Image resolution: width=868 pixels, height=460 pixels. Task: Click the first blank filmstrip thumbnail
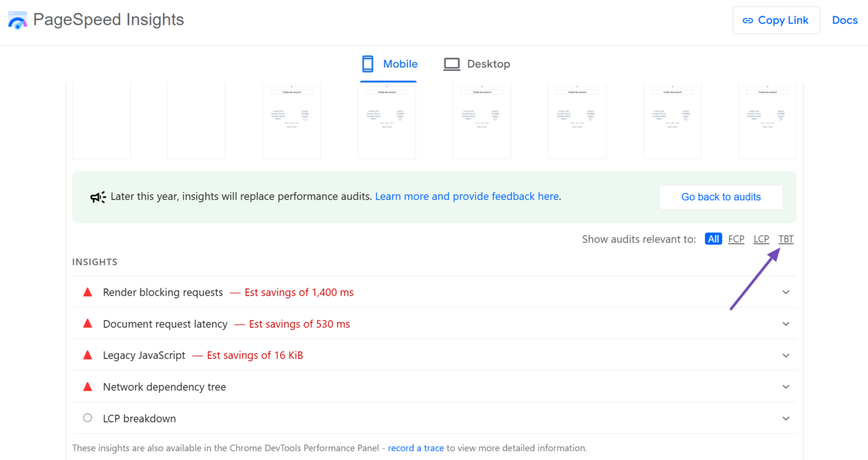point(101,120)
